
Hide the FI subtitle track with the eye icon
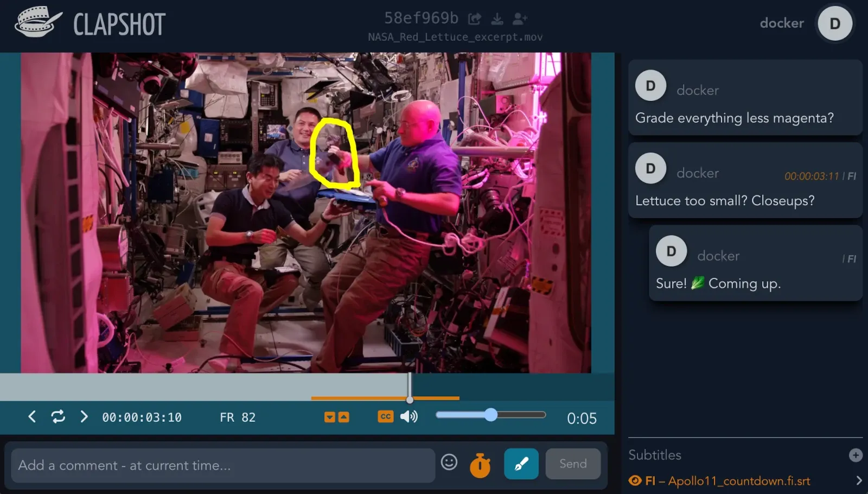[635, 481]
